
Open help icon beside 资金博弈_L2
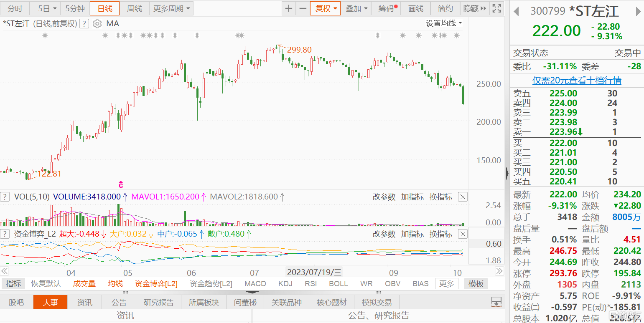coord(5,234)
